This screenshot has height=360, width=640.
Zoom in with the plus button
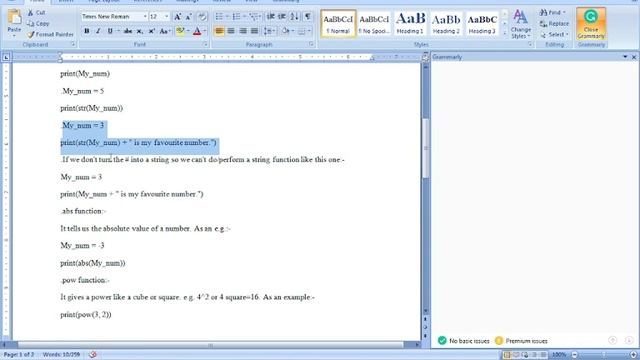pos(633,355)
